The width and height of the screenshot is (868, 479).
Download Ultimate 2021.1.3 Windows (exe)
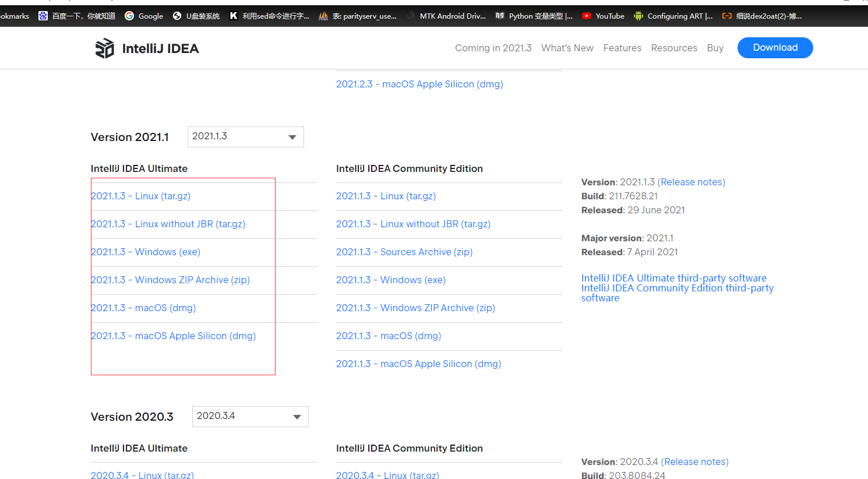click(x=146, y=252)
